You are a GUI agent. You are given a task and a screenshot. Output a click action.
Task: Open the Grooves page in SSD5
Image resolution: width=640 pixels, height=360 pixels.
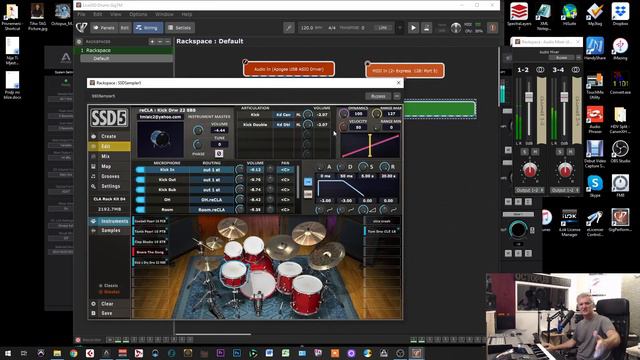109,176
